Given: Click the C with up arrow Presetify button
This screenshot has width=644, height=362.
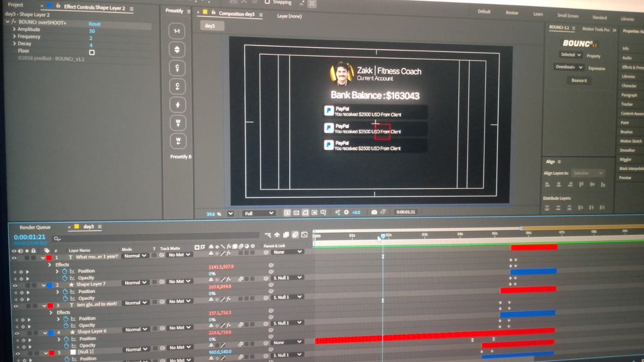Looking at the screenshot, I should coord(177,68).
